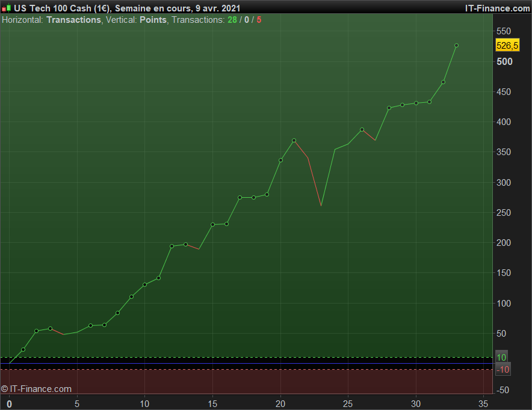The height and width of the screenshot is (410, 532).
Task: Click the data point at transaction 10
Action: (x=145, y=284)
